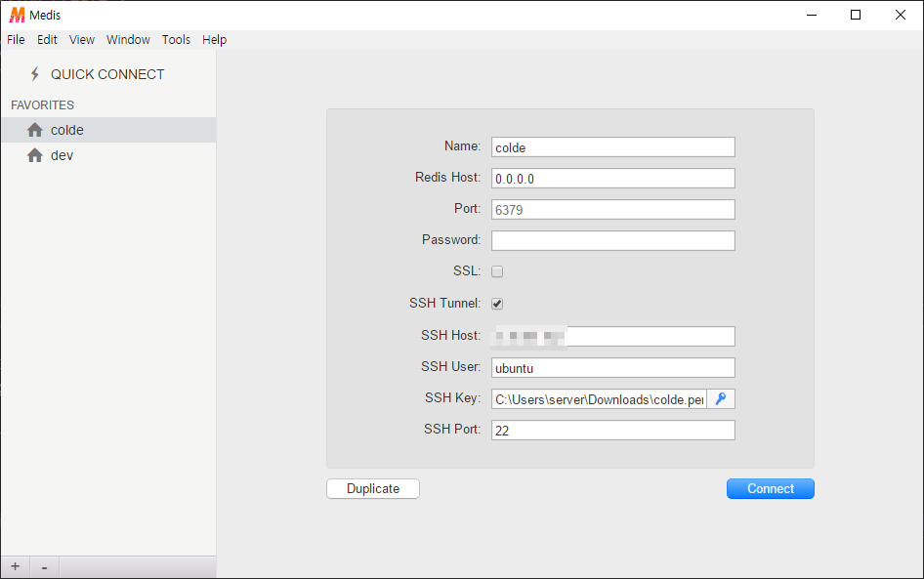Focus the SSH Key path field
Viewport: 924px width, 579px height.
tap(600, 399)
